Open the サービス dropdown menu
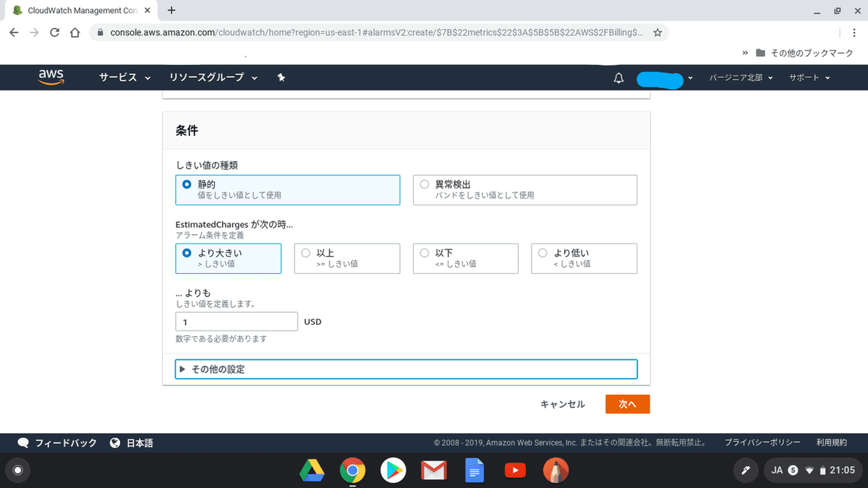 coord(118,77)
